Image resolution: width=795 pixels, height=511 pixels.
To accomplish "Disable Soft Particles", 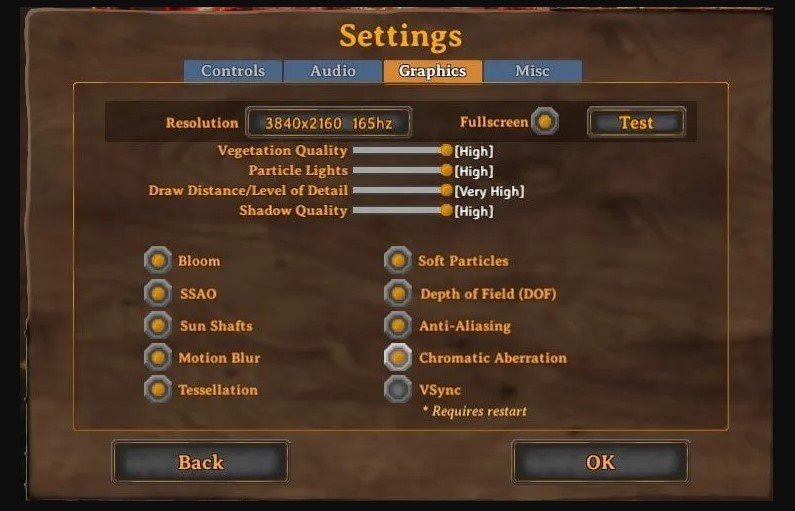I will (x=398, y=261).
